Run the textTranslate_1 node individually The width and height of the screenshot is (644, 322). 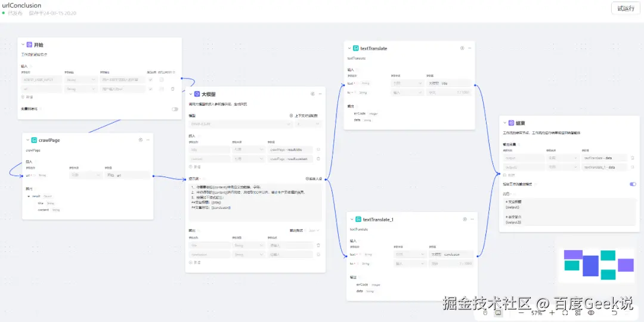point(465,219)
